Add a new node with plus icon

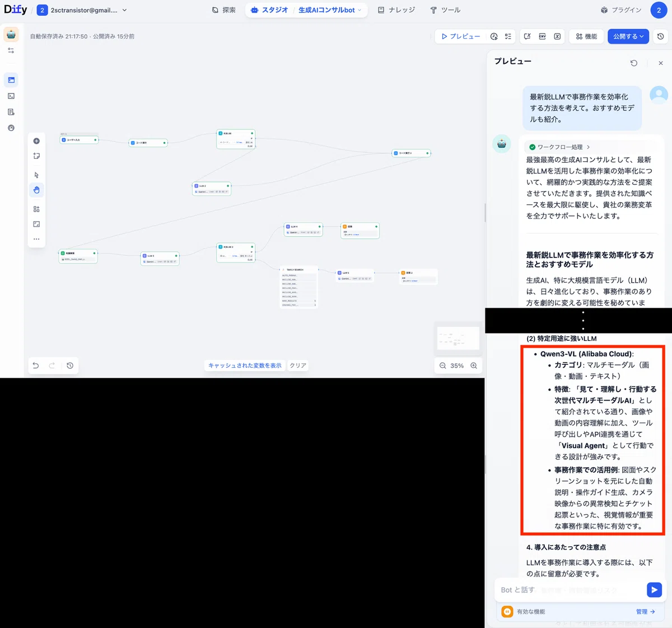(x=36, y=141)
